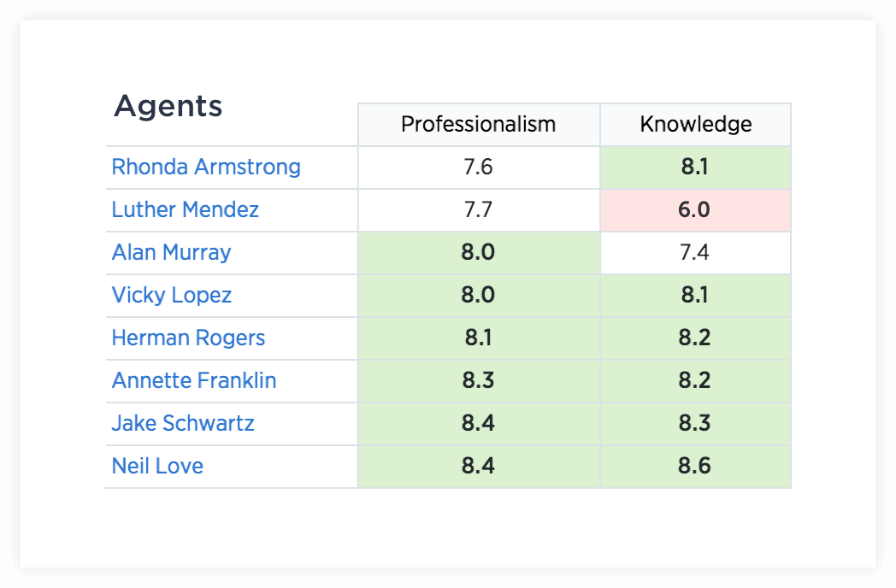Open Rhonda Armstrong's agent profile link

(206, 167)
